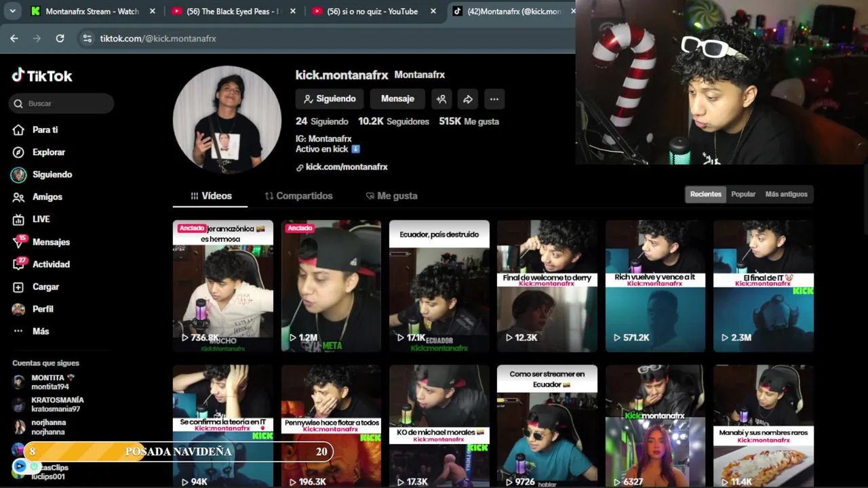868x488 pixels.
Task: Select the Compartidos profile tab
Action: [x=298, y=196]
